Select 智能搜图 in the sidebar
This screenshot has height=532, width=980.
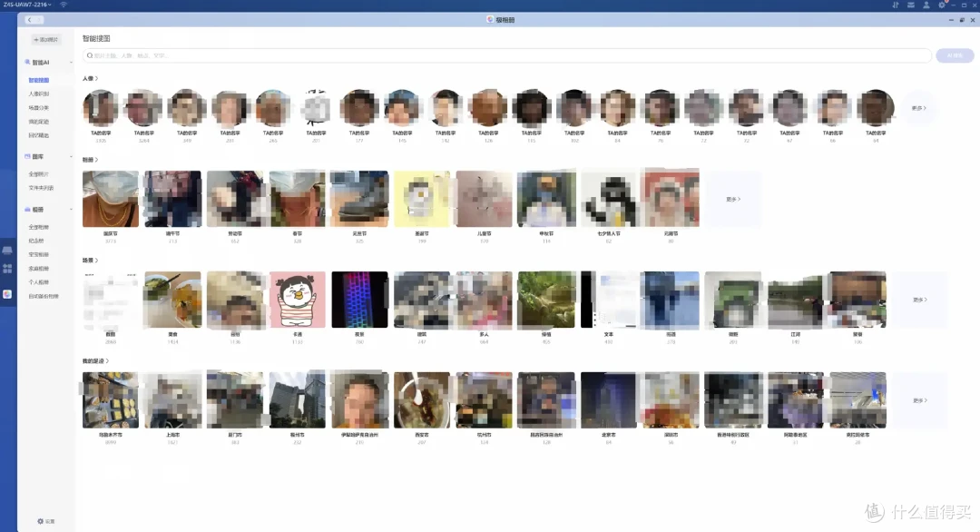click(x=39, y=80)
